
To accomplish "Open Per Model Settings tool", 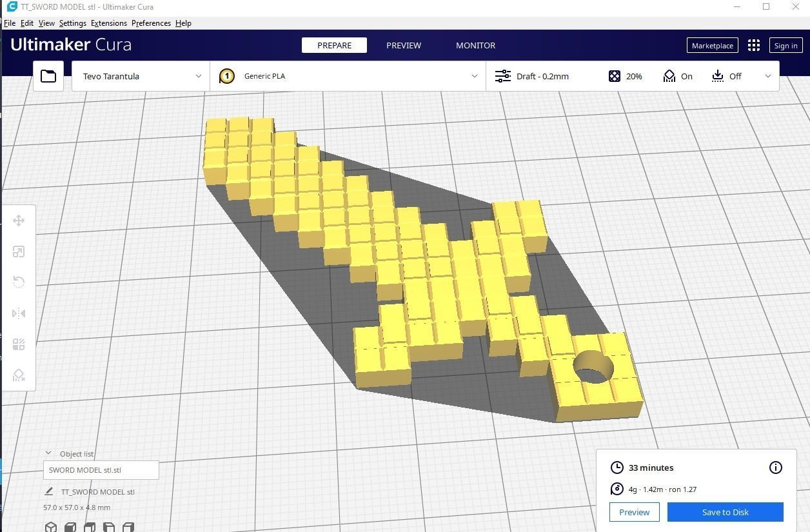I will point(19,344).
